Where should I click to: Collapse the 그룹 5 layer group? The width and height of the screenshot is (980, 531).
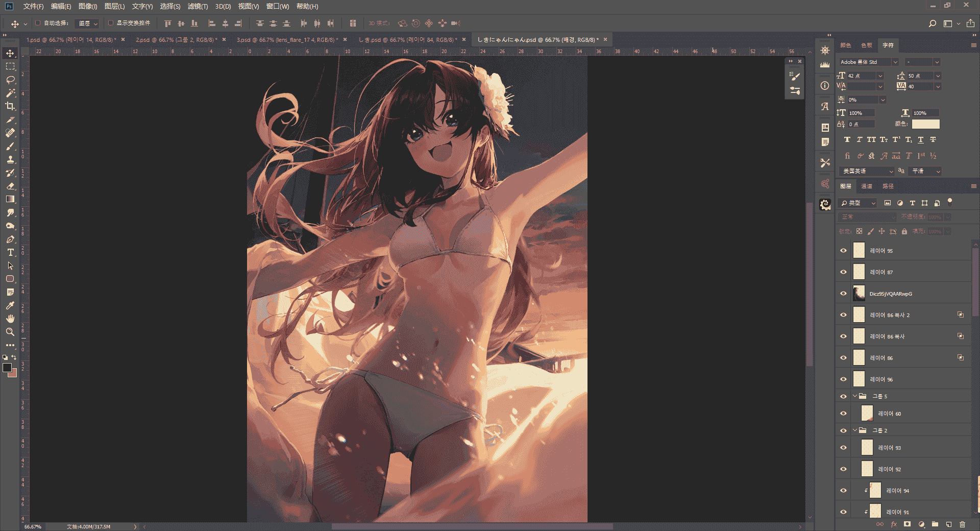click(854, 396)
